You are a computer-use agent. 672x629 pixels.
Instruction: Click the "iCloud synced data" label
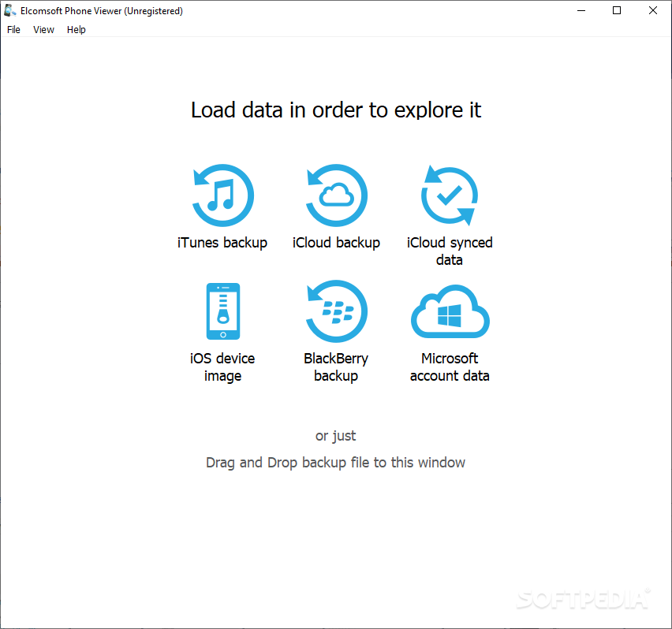(450, 251)
